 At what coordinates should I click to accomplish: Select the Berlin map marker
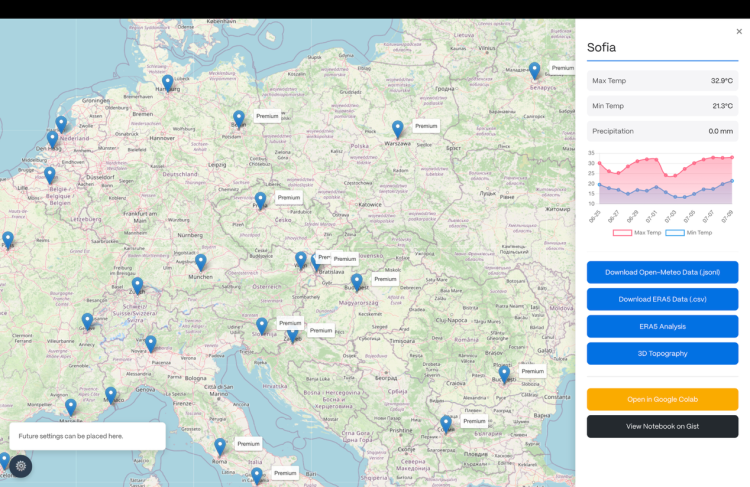click(x=239, y=119)
